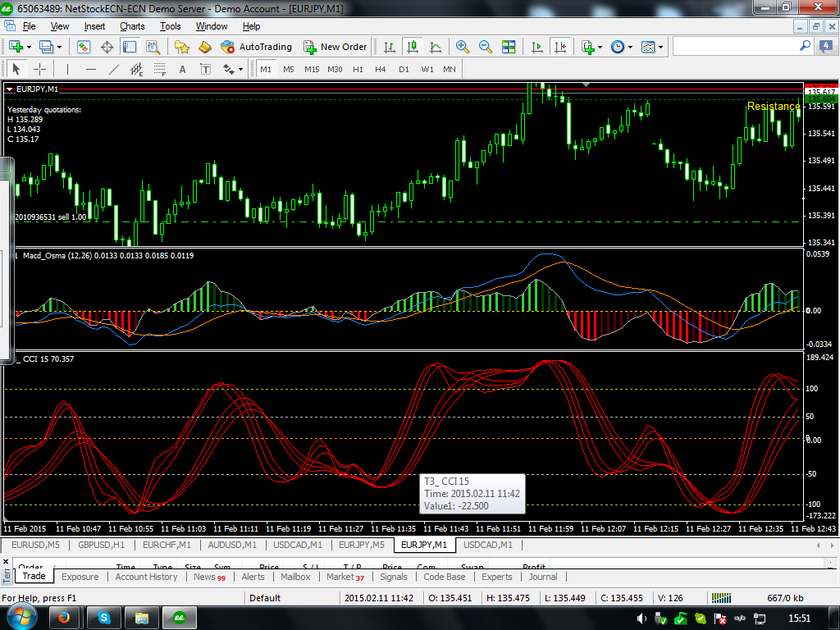Click the Zoom Out magnifier icon
Viewport: 840px width, 630px height.
click(x=486, y=47)
